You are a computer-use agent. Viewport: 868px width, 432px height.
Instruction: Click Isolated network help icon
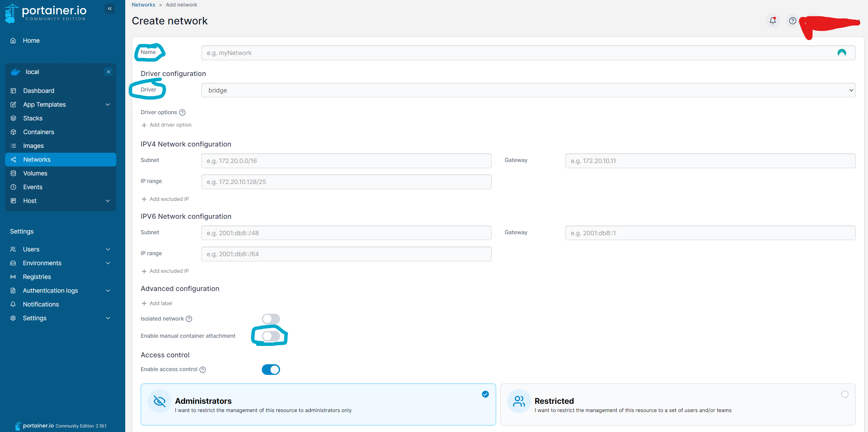tap(189, 319)
